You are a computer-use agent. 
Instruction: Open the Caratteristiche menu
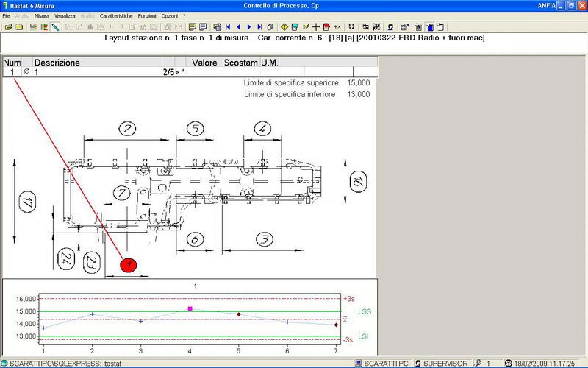(x=116, y=16)
